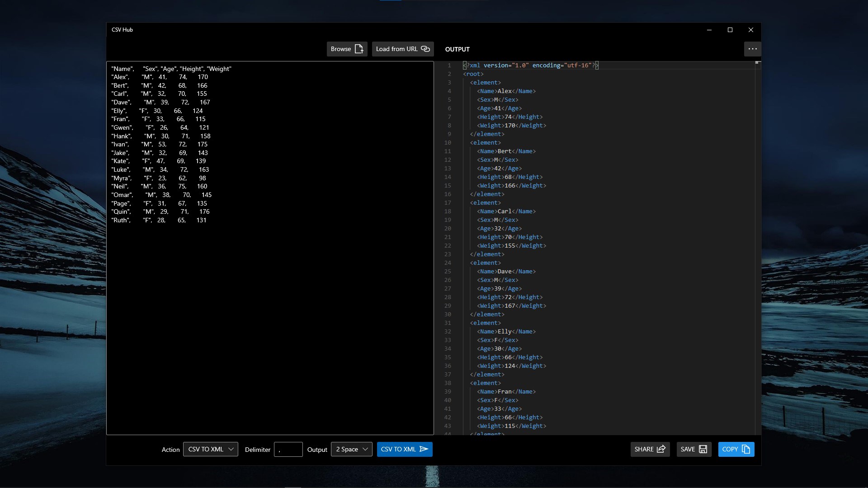
Task: Run the CSV TO XML convert button
Action: pos(405,449)
